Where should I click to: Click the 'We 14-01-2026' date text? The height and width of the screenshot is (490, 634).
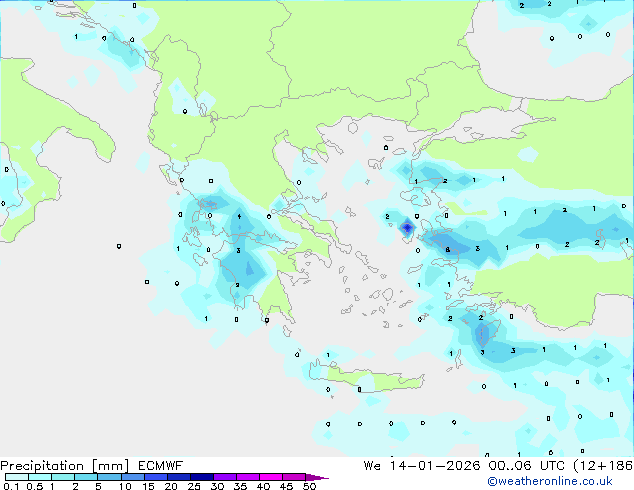(x=422, y=466)
